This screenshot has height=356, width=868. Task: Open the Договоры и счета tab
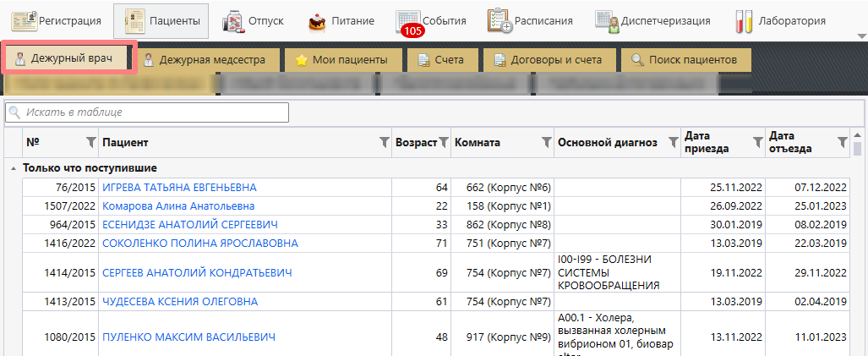click(x=549, y=60)
